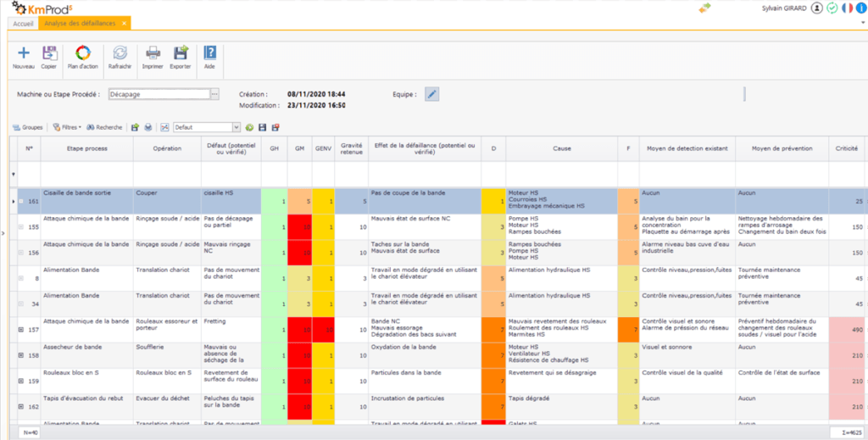Click the Imprimer printer icon
The width and height of the screenshot is (868, 440).
point(153,53)
